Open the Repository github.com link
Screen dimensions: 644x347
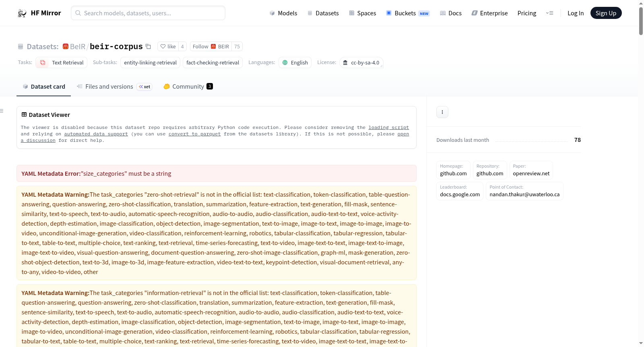[x=490, y=170]
